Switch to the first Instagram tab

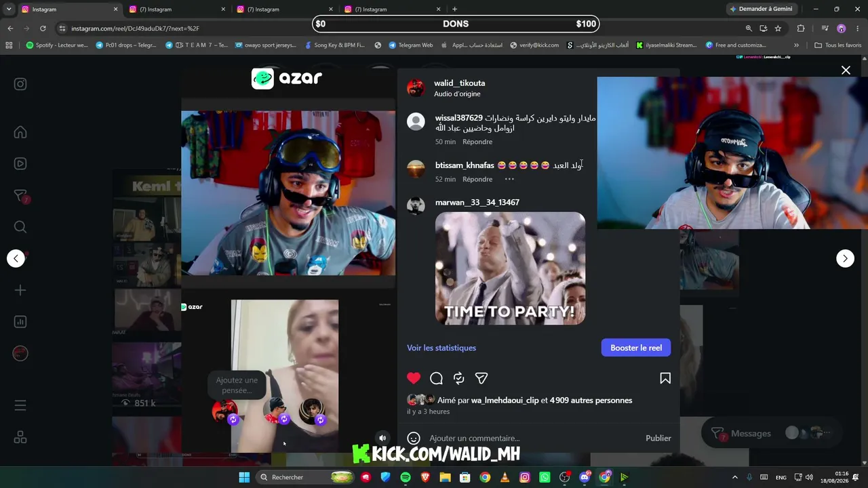coord(69,9)
